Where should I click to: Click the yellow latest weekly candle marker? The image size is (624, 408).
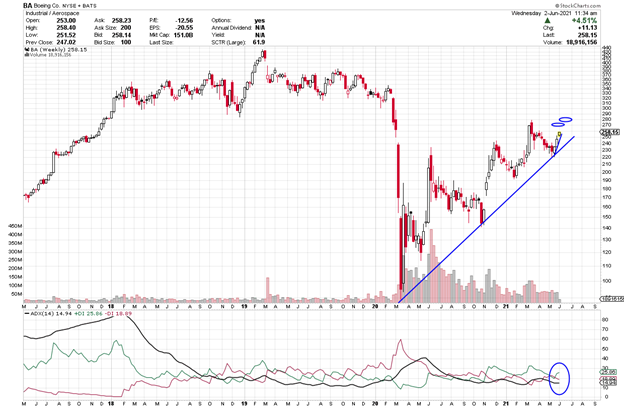click(x=560, y=134)
